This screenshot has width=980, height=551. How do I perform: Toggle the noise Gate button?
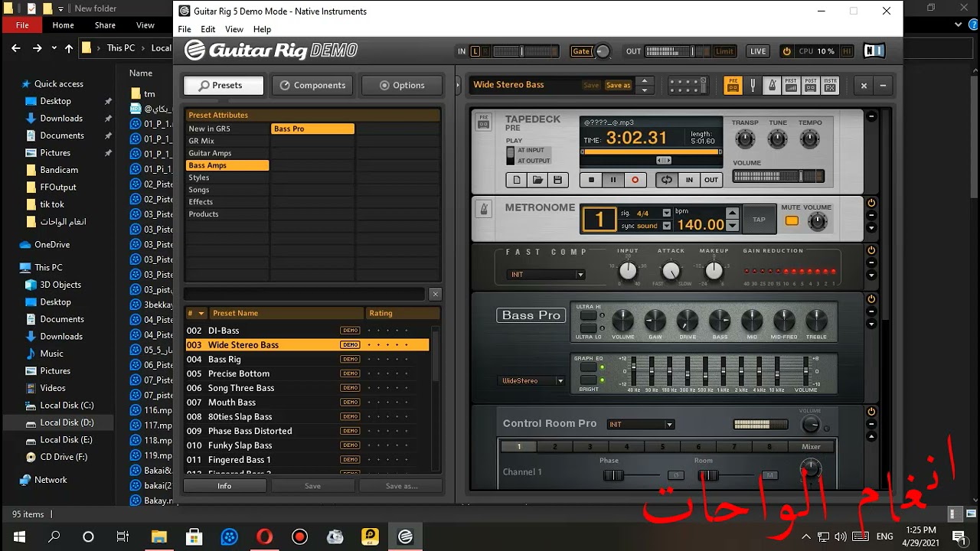[x=581, y=51]
